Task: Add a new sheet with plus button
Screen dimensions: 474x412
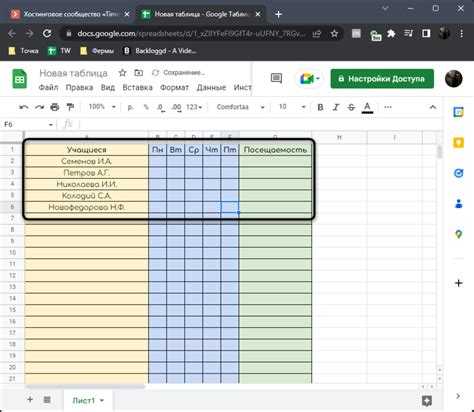Action: pos(30,399)
